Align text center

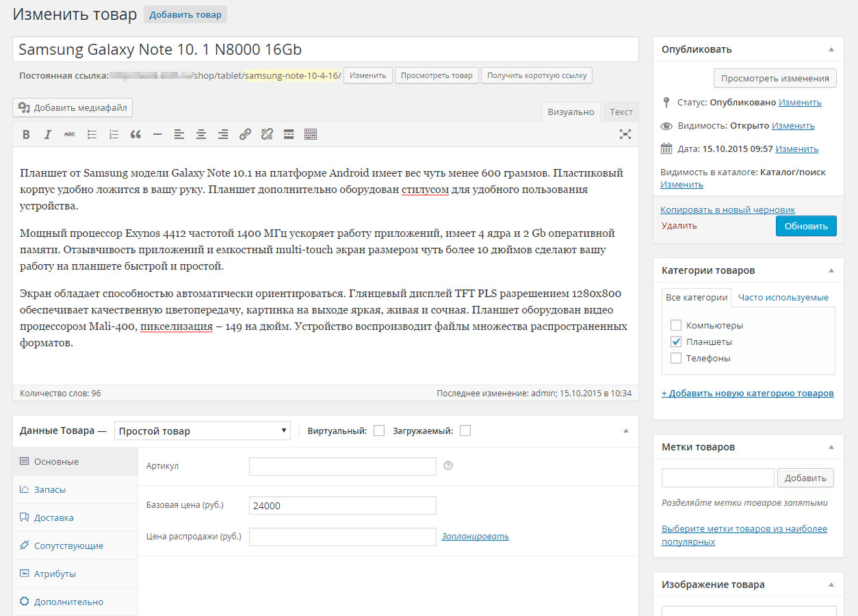click(201, 134)
